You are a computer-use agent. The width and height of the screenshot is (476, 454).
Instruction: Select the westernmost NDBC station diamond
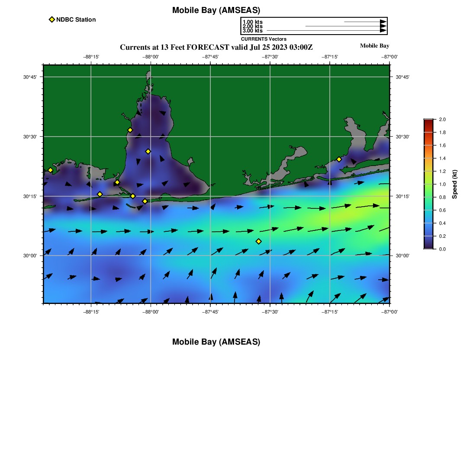[50, 170]
